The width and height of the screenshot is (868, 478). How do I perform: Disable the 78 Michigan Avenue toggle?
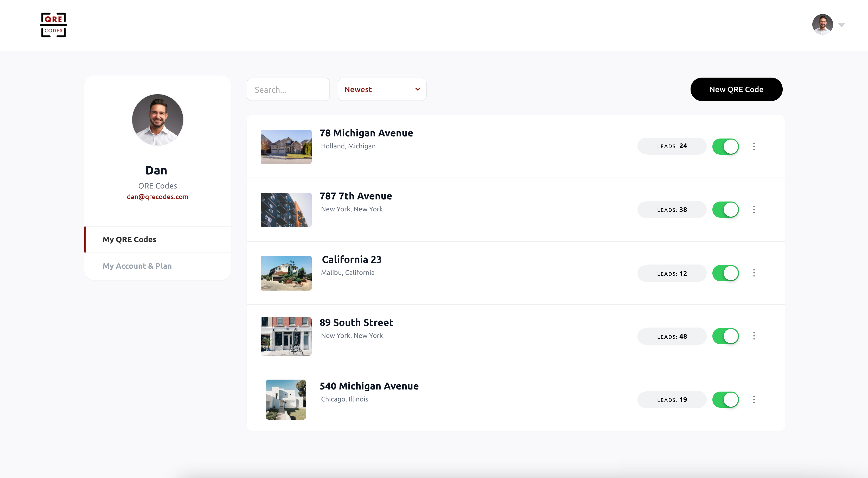pyautogui.click(x=725, y=146)
